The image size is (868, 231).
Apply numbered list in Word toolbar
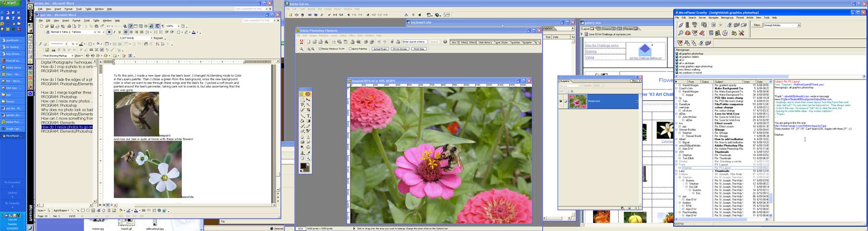156,32
